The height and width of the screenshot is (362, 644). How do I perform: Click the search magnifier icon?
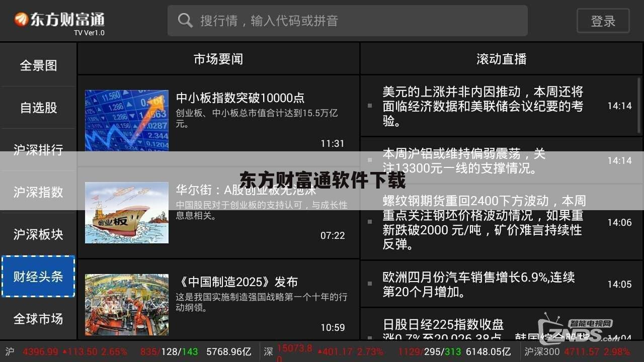pos(185,21)
